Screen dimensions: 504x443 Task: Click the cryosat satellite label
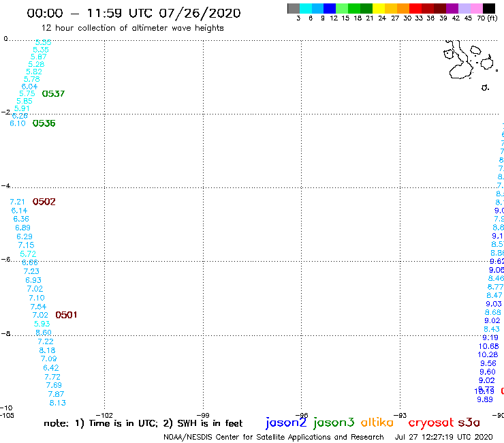(431, 423)
